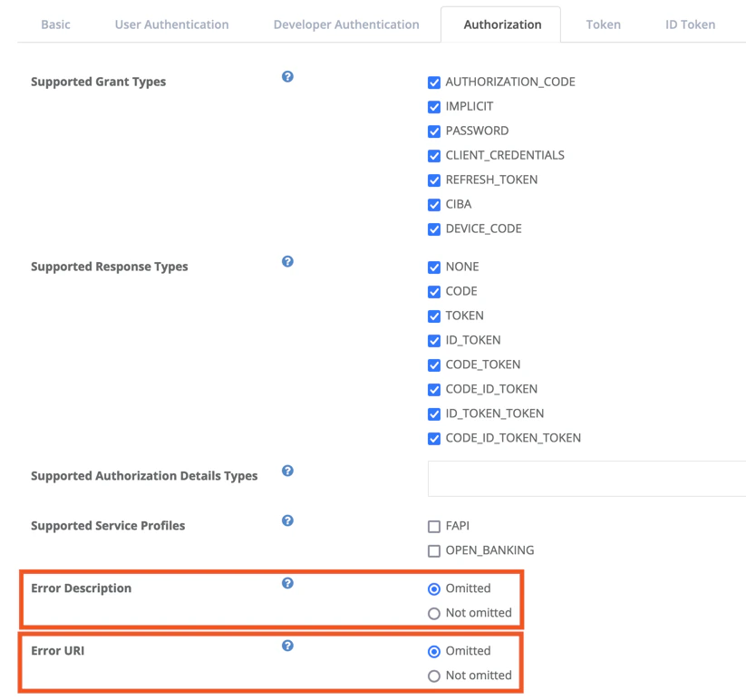746x700 pixels.
Task: Click the Supported Authorization Details Types field
Action: [580, 479]
